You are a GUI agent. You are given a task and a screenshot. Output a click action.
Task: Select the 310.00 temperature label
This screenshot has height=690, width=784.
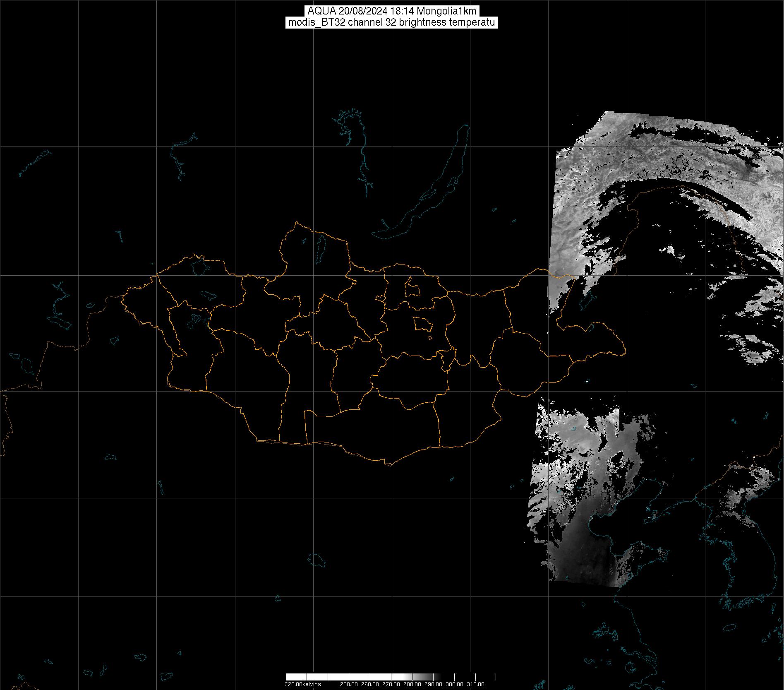coord(475,684)
